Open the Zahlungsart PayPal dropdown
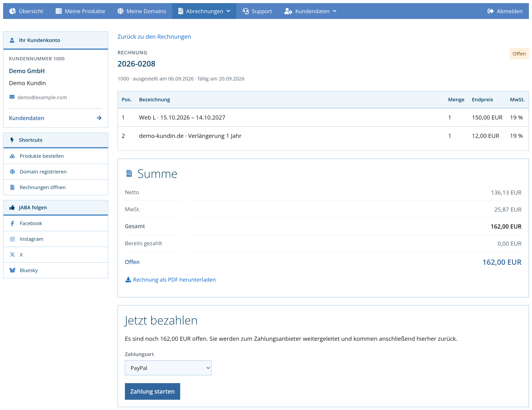 pos(168,368)
